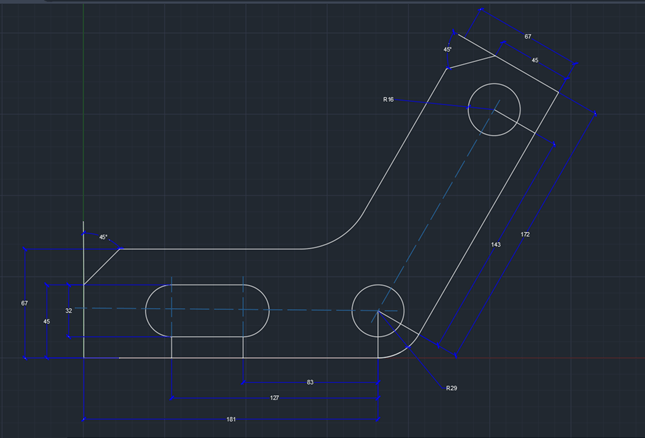The height and width of the screenshot is (438, 645).
Task: Select the 181 horizontal dimension text
Action: (231, 419)
